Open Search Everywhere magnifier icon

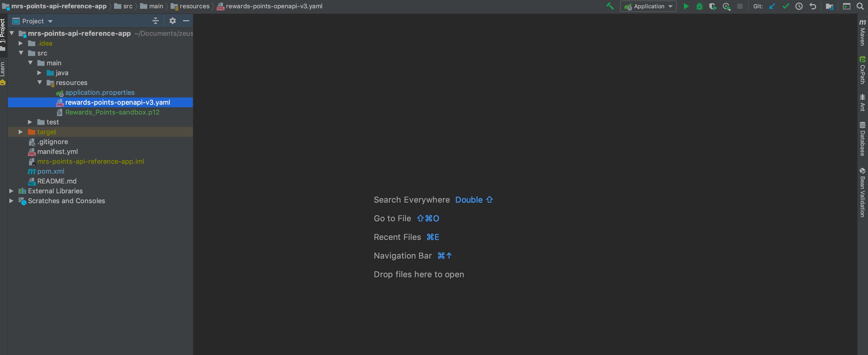pos(860,6)
